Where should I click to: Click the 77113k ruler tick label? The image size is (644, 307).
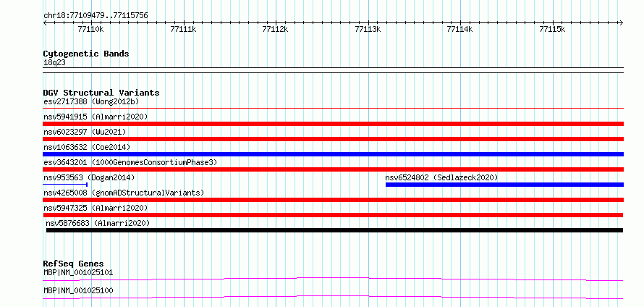[x=368, y=29]
